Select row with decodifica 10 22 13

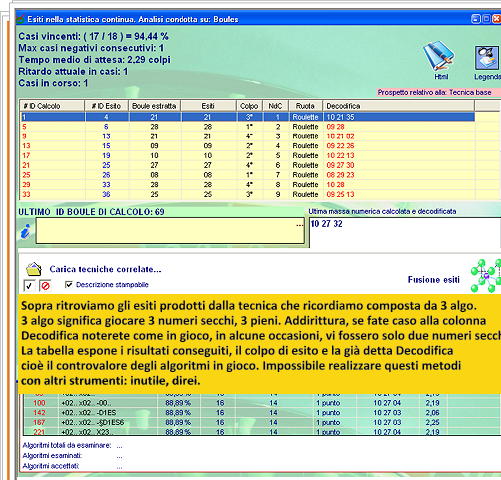[248, 156]
